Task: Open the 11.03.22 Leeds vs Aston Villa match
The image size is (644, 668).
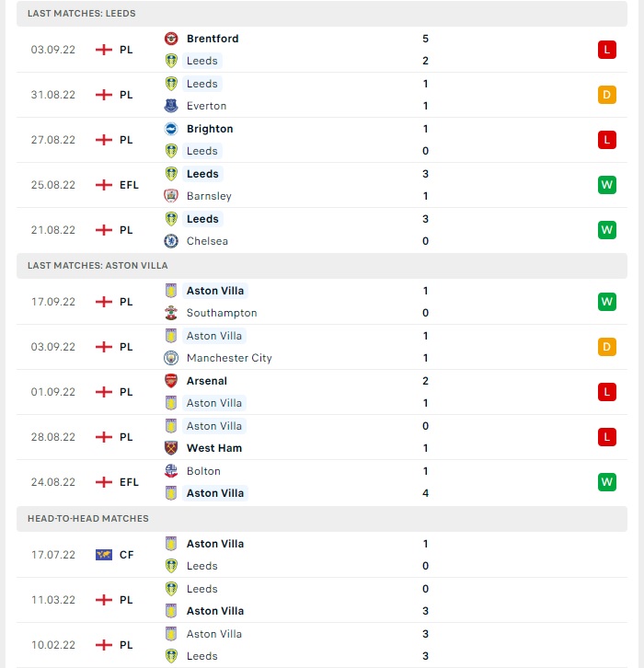Action: (322, 600)
